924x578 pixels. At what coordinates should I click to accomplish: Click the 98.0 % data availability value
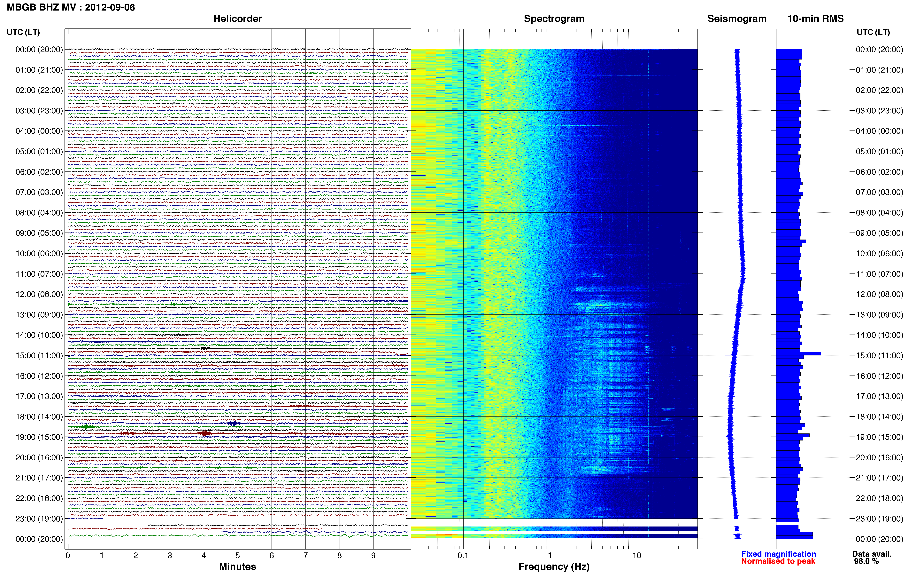pyautogui.click(x=867, y=561)
